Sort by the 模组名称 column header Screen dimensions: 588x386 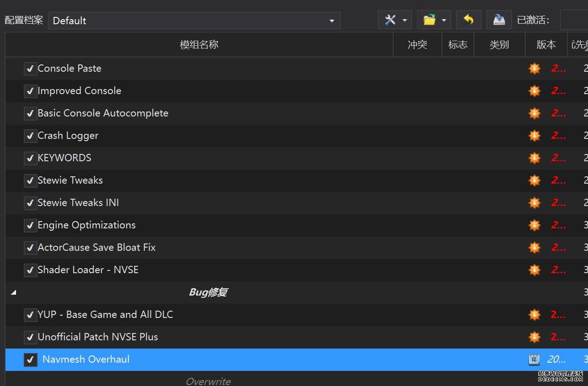pos(199,45)
